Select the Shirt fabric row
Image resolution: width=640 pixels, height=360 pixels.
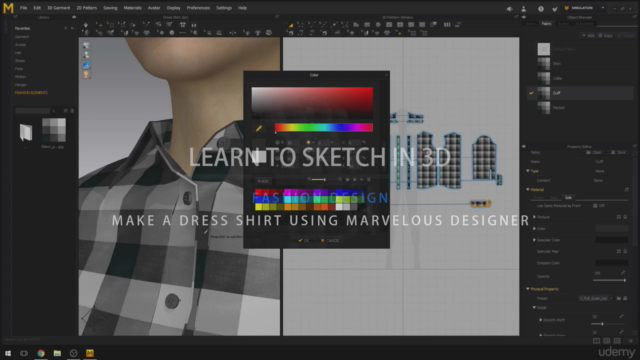point(580,64)
